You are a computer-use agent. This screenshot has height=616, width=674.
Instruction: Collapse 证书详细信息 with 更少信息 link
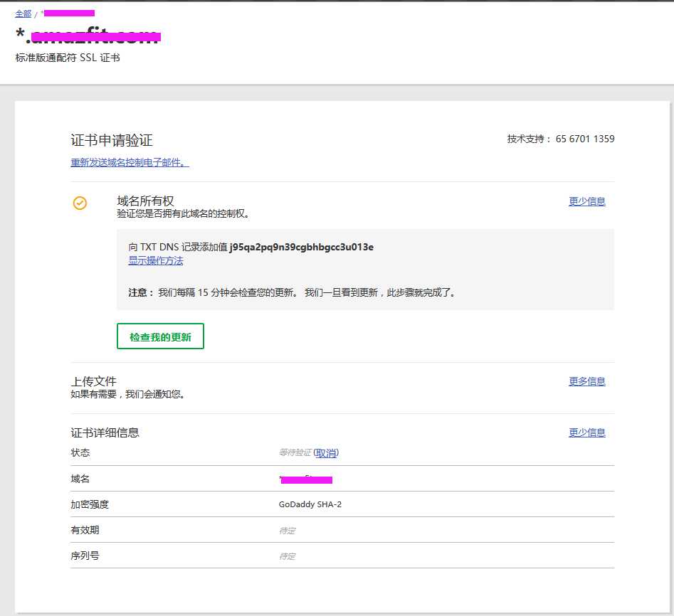click(x=586, y=432)
